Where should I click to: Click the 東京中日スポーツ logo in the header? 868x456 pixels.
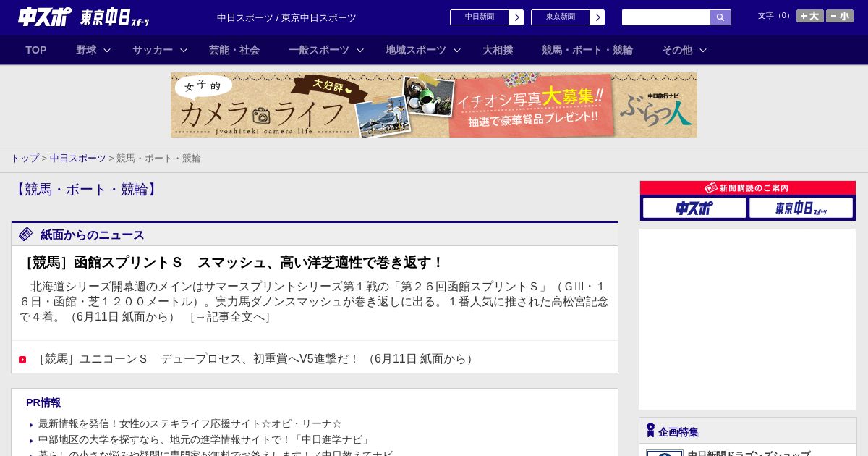coord(114,17)
